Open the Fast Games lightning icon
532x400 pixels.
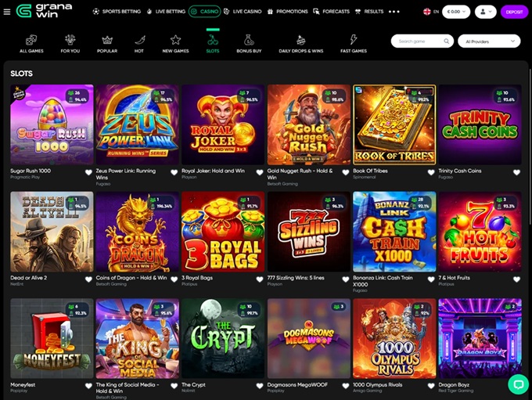tap(354, 40)
